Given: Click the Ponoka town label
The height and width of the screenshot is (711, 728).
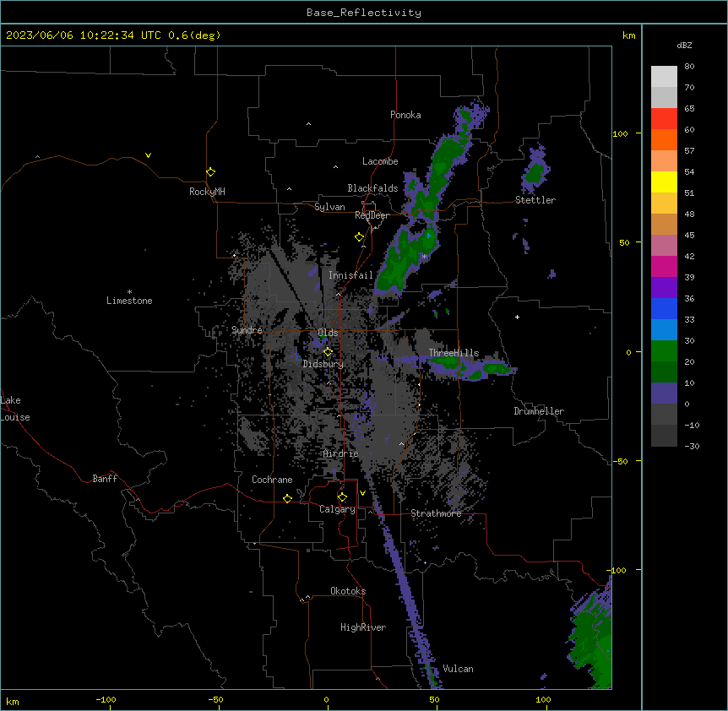Looking at the screenshot, I should (x=405, y=115).
